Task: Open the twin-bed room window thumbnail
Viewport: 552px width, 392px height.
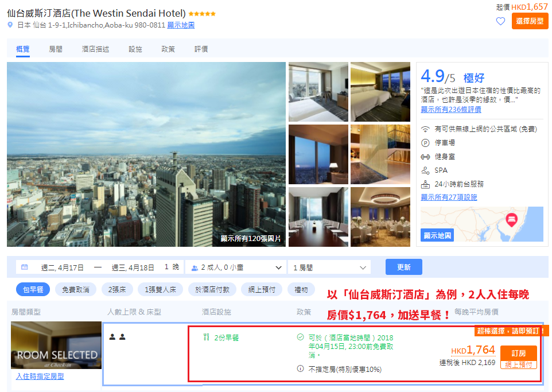Action: tap(318, 92)
